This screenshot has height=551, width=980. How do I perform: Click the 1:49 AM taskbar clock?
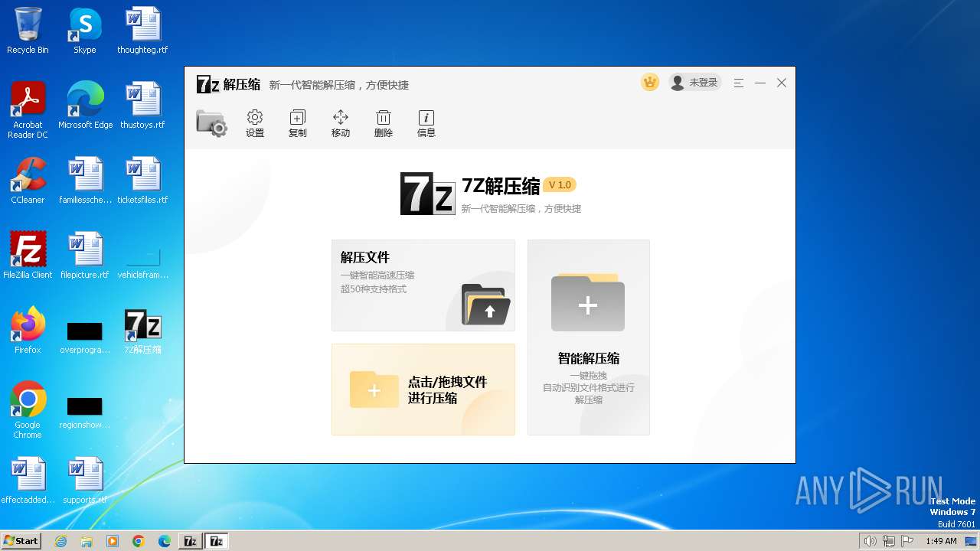click(941, 541)
